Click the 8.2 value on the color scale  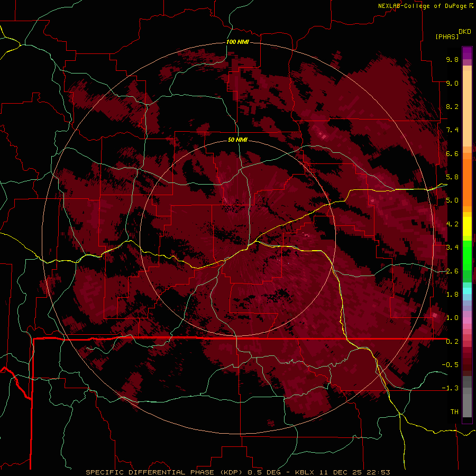pyautogui.click(x=452, y=106)
